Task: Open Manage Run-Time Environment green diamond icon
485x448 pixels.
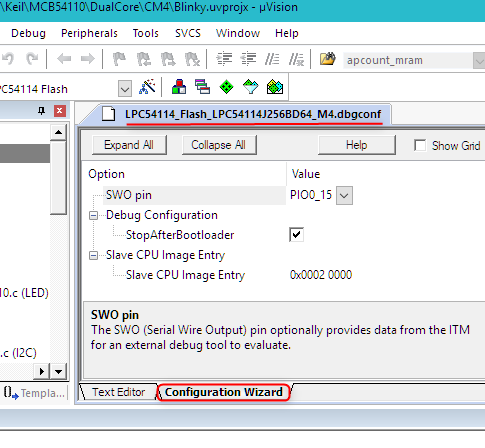Action: pos(227,87)
